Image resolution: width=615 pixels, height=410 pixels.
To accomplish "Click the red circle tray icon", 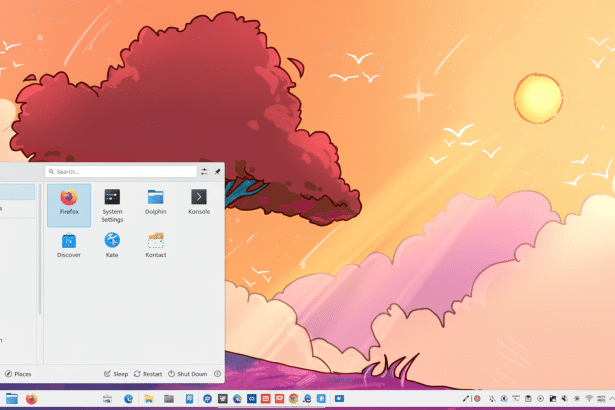I will (477, 399).
